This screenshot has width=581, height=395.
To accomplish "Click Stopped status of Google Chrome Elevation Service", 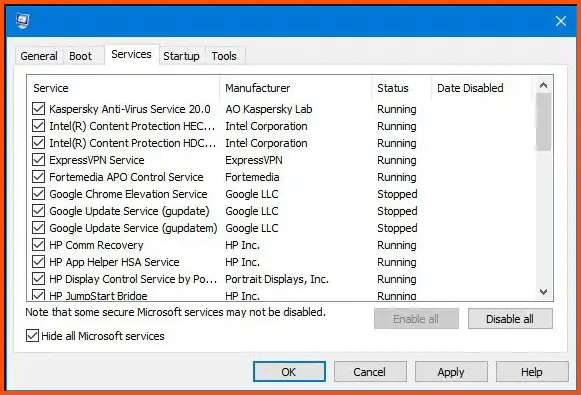I will [397, 194].
